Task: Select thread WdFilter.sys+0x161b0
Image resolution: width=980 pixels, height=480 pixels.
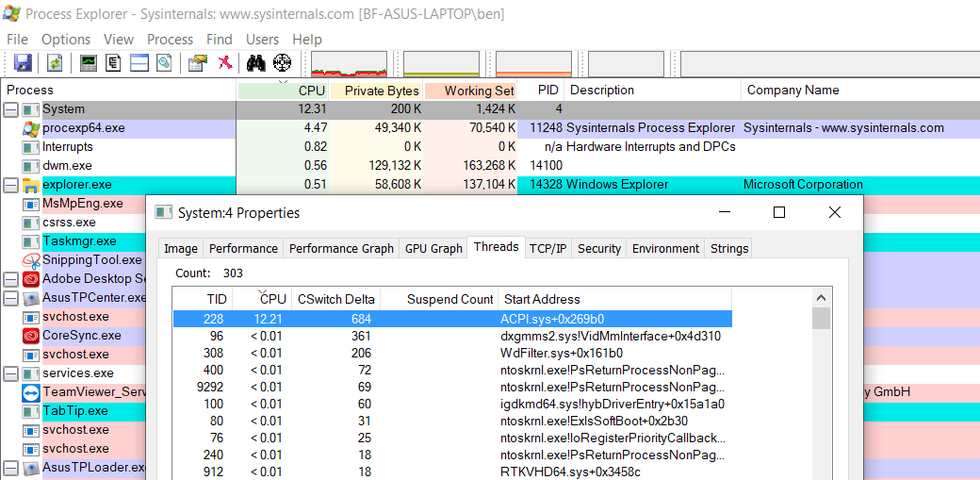Action: coord(452,353)
